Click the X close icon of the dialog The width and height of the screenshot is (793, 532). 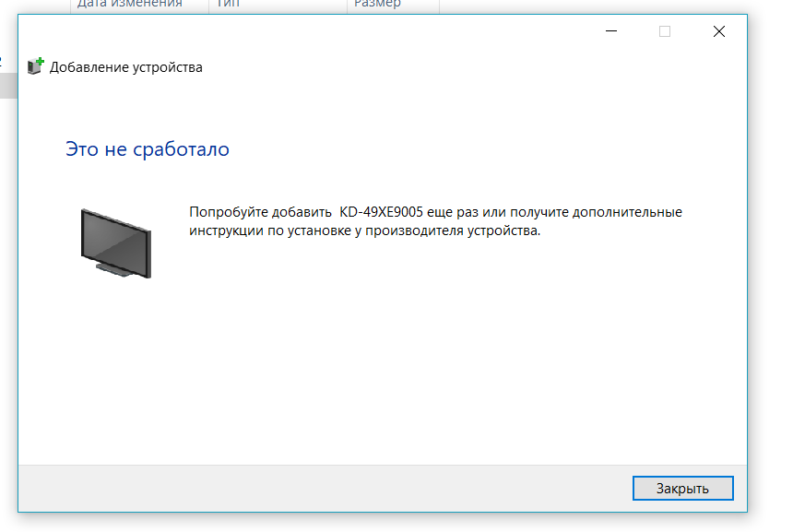point(718,30)
